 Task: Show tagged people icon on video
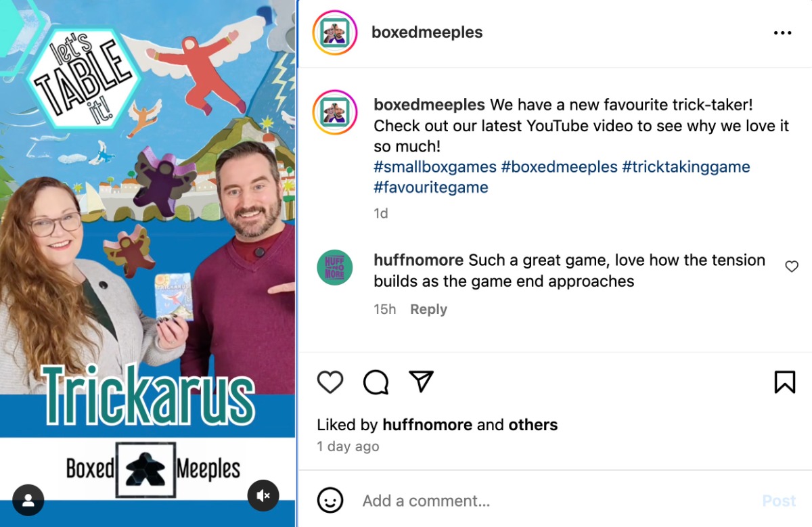click(x=28, y=500)
